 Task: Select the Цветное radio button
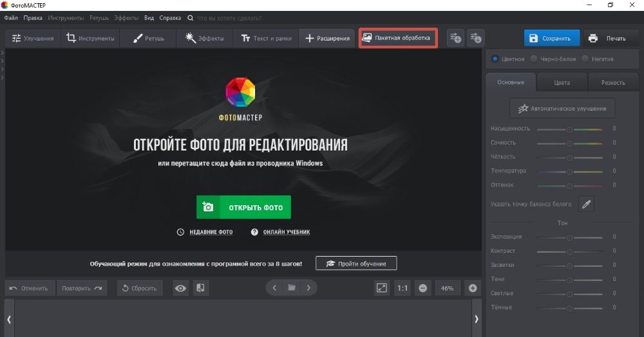pyautogui.click(x=495, y=59)
